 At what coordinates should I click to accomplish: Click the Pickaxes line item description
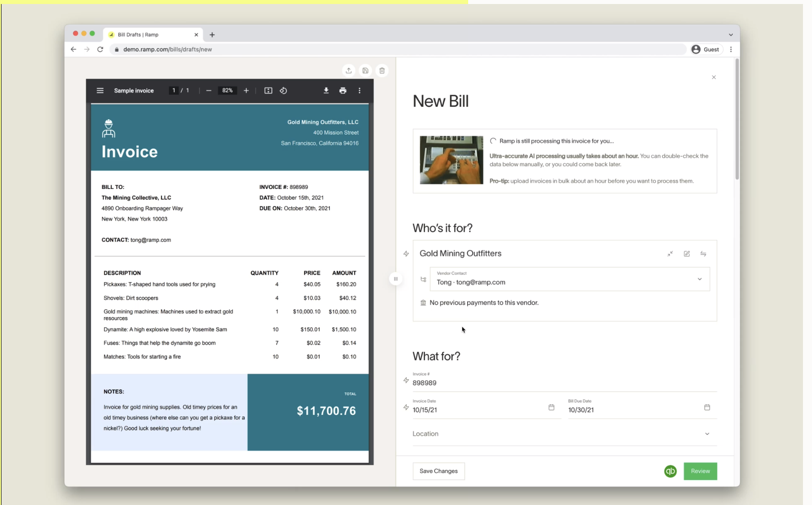pyautogui.click(x=159, y=284)
